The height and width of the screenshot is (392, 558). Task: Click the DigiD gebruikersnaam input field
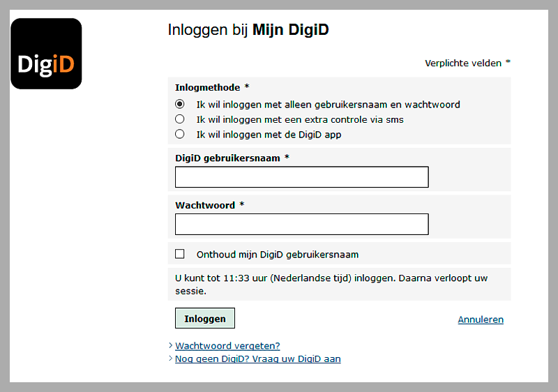click(x=301, y=177)
